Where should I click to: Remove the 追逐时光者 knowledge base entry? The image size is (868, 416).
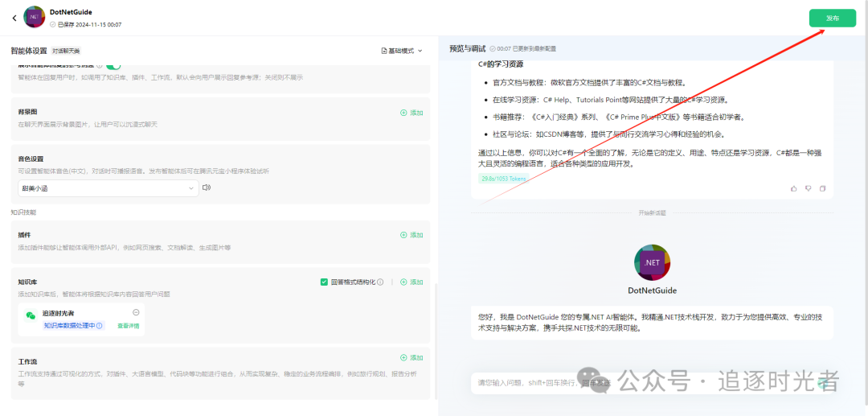coord(136,312)
